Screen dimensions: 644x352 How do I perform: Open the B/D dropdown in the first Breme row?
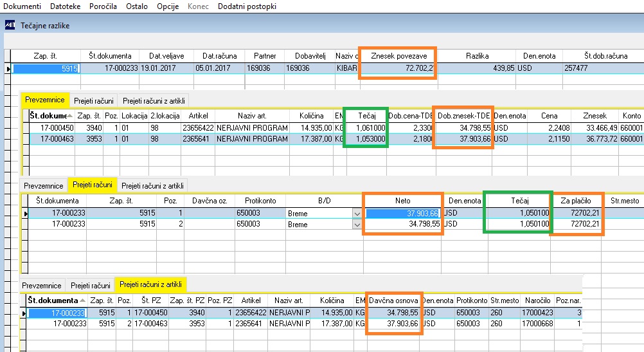click(357, 214)
